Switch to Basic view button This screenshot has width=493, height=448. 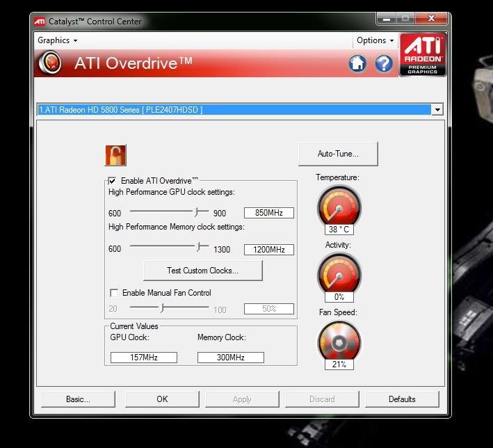click(x=78, y=399)
